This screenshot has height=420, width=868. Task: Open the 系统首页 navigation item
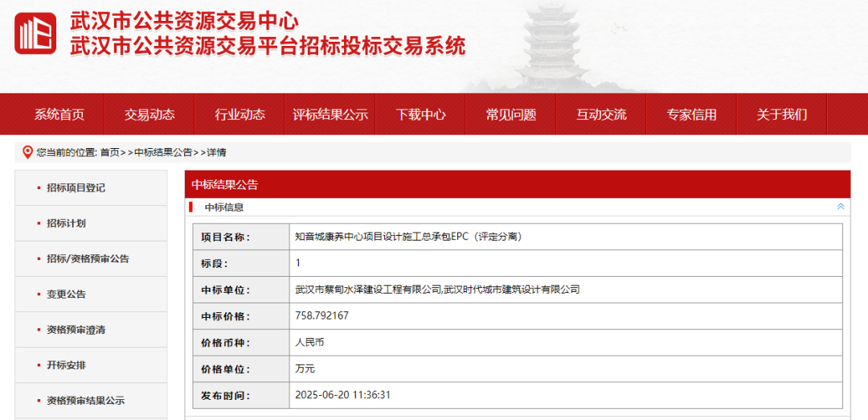(x=59, y=114)
